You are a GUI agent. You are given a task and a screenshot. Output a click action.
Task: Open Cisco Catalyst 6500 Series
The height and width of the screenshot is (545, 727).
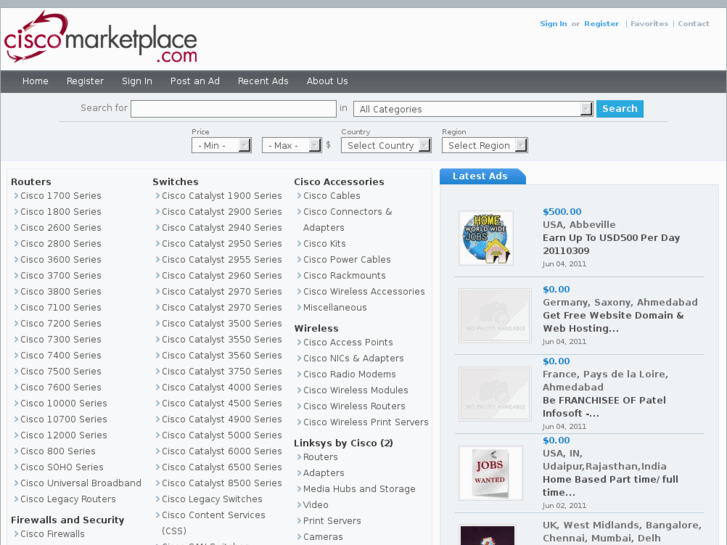pos(222,468)
